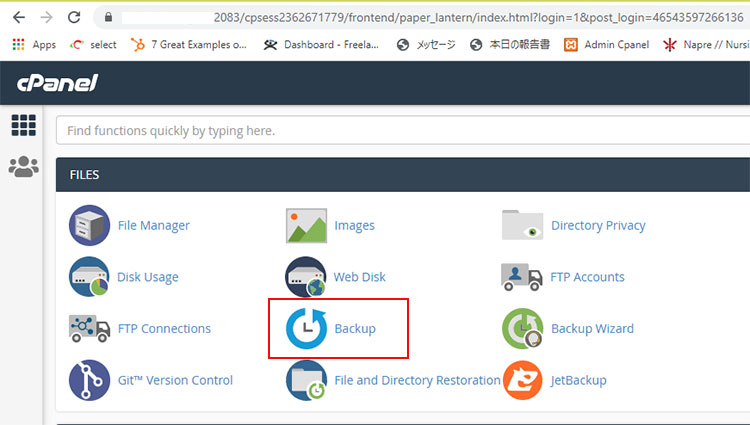The width and height of the screenshot is (750, 425).
Task: Open the Napre // Nursi bookmark
Action: pos(706,45)
